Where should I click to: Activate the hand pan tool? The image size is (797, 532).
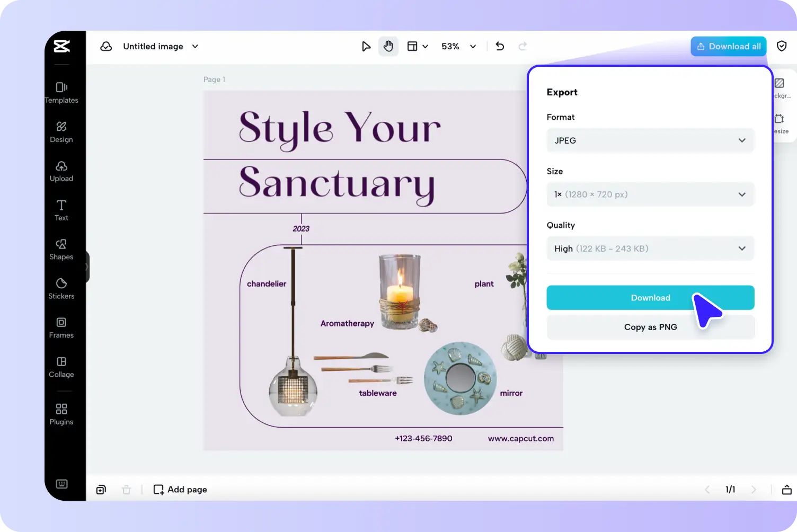tap(388, 47)
